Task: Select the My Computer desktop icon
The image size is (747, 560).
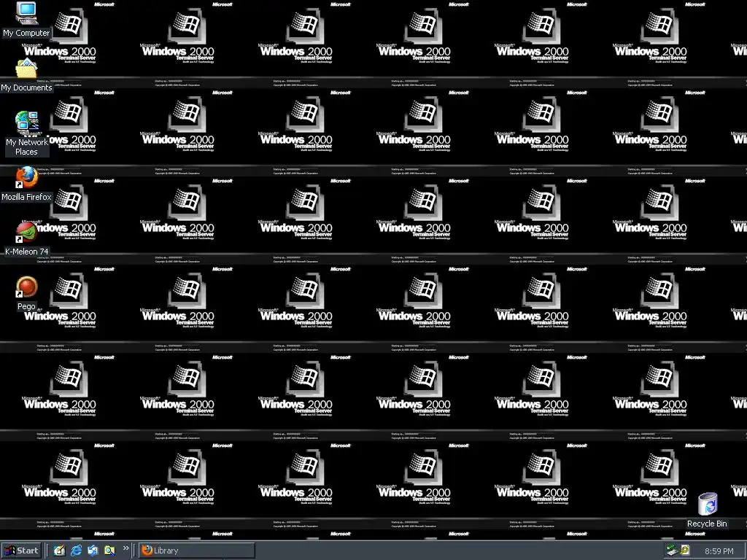Action: [26, 13]
